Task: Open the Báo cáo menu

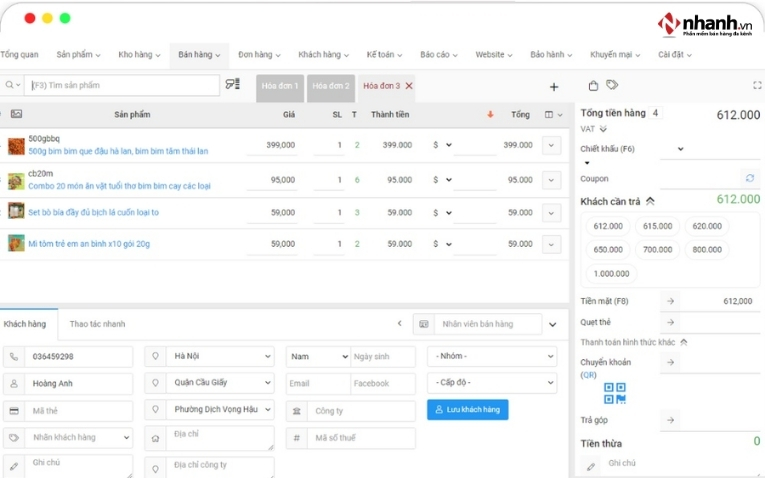Action: pyautogui.click(x=439, y=55)
